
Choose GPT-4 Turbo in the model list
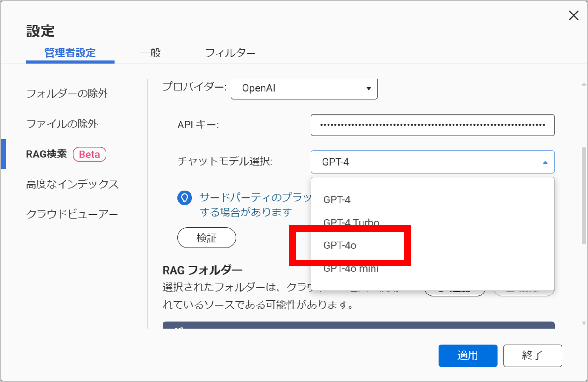[351, 222]
